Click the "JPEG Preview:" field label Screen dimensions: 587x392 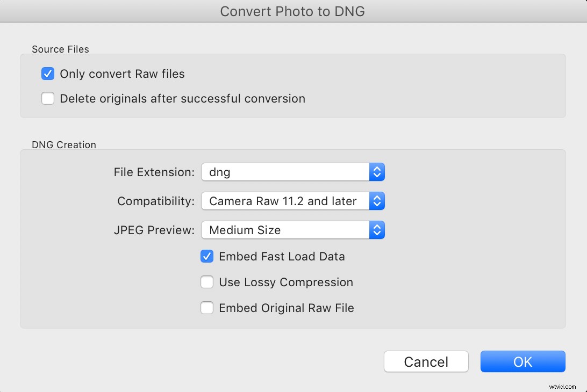click(156, 230)
